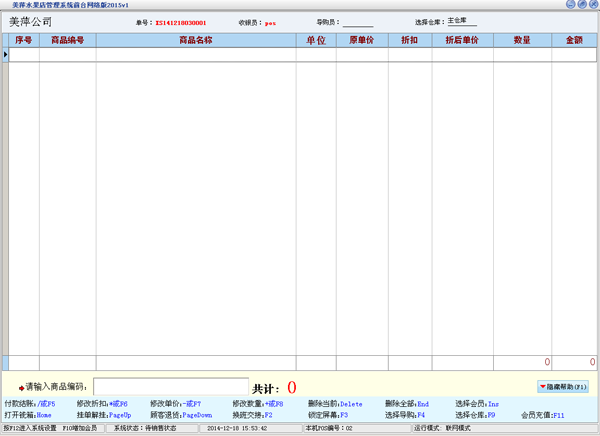Click 挂单解挂 PageUp shortcut
Screen dimensions: 600x436
point(104,414)
